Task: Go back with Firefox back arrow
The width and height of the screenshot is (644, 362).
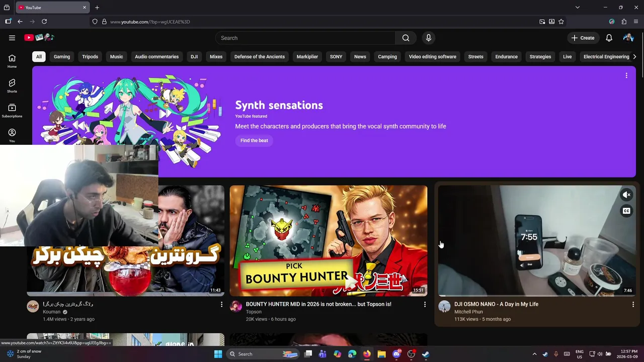Action: pyautogui.click(x=20, y=22)
